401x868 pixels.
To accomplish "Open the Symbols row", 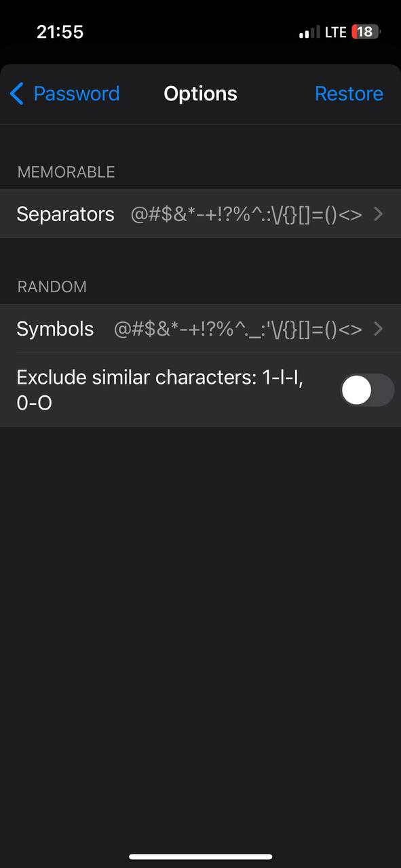I will 200,329.
